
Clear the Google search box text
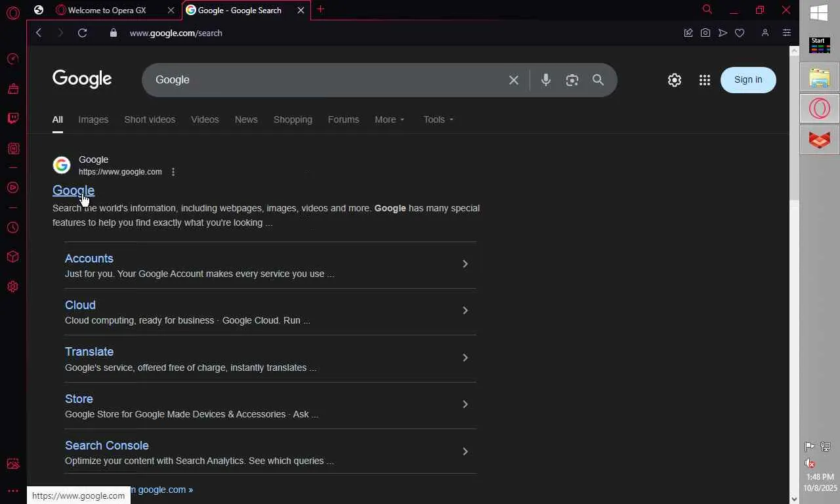(514, 80)
